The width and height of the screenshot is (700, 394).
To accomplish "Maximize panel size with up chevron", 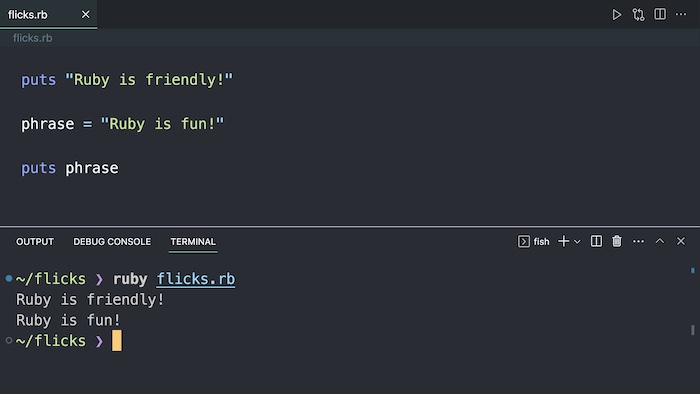I will coord(659,241).
